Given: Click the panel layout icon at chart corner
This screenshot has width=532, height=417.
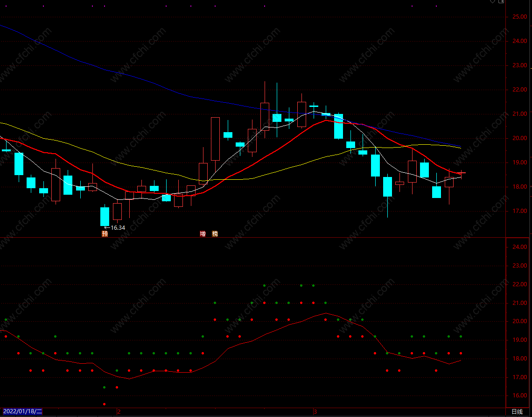Looking at the screenshot, I should [501, 1].
